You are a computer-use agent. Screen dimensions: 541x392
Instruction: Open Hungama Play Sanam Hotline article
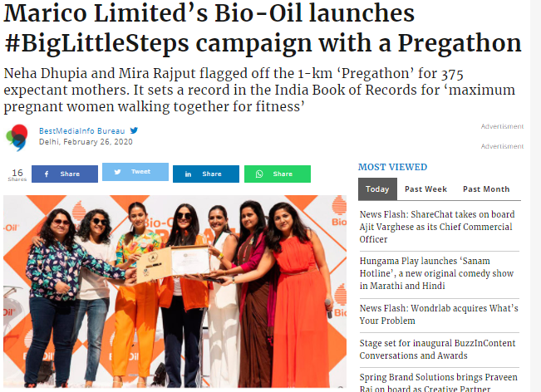[x=437, y=273]
